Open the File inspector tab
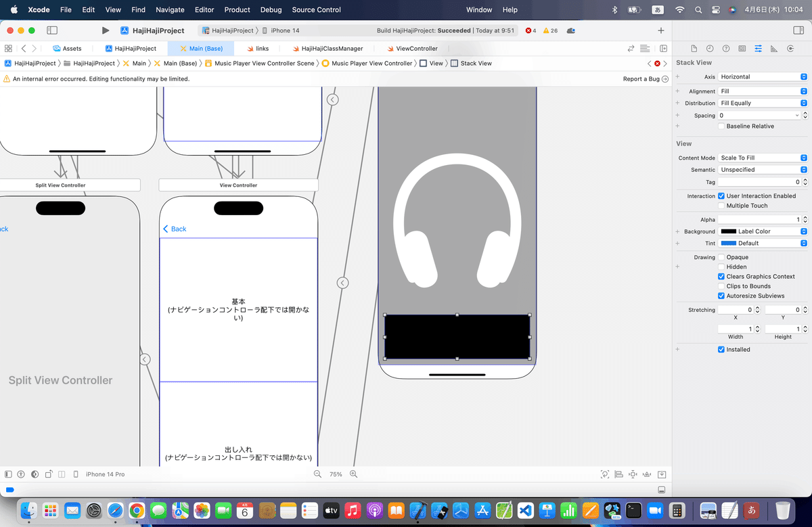Screen dimensions: 812x527 pos(694,49)
